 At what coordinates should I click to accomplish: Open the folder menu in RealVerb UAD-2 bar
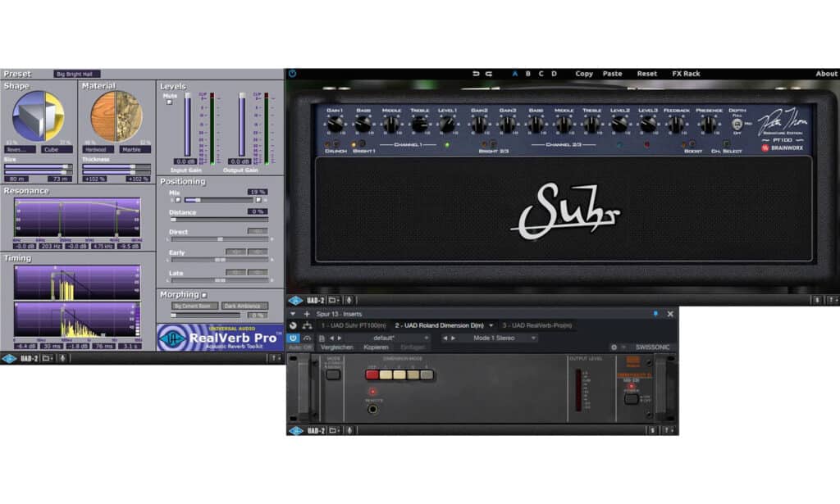[x=48, y=358]
